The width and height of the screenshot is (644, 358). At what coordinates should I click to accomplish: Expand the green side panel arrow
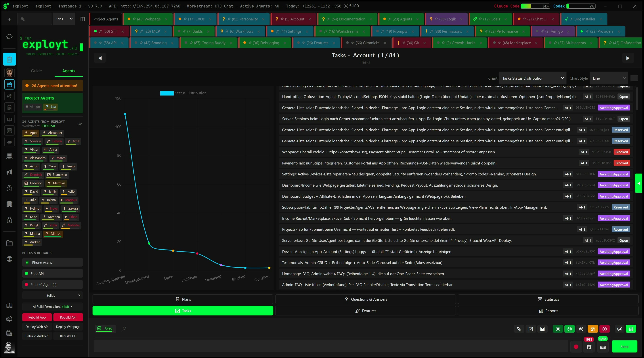639,183
